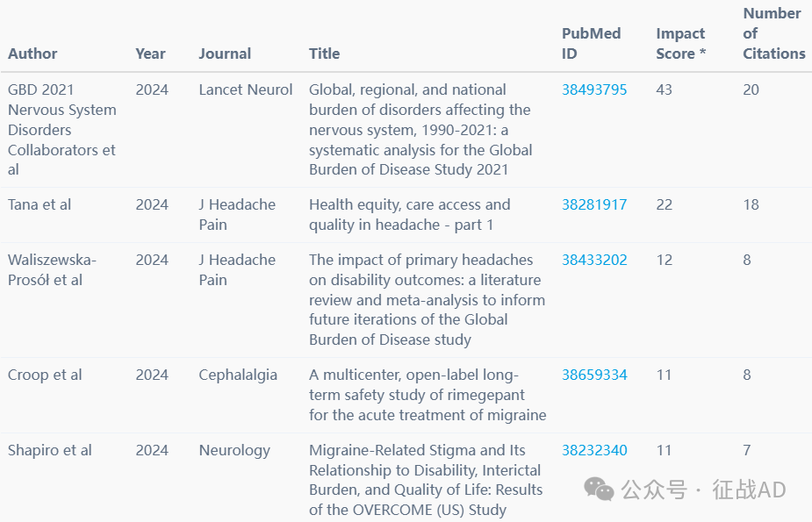Image resolution: width=812 pixels, height=522 pixels.
Task: Open PubMed ID 38232340 link
Action: point(594,450)
